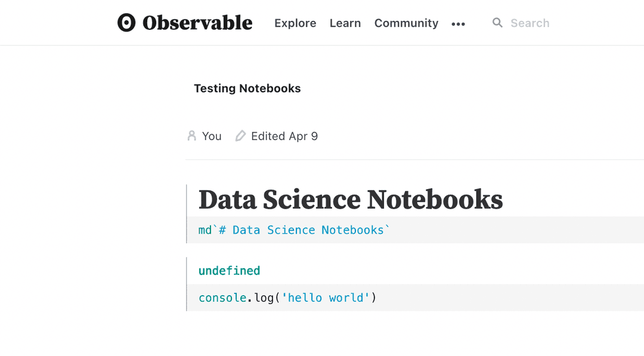The height and width of the screenshot is (356, 644).
Task: Click inside the Search input field
Action: pos(530,23)
